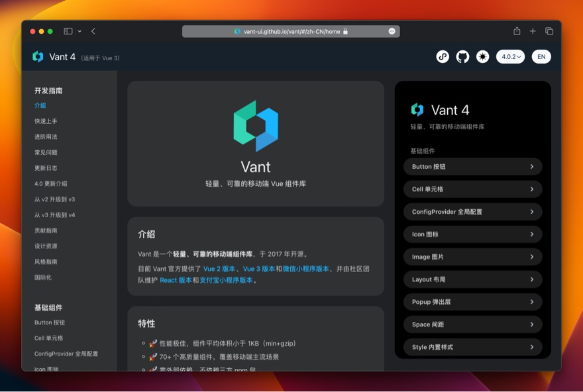583x392 pixels.
Task: Open Cell 单元格 in the mobile preview
Action: click(x=472, y=189)
